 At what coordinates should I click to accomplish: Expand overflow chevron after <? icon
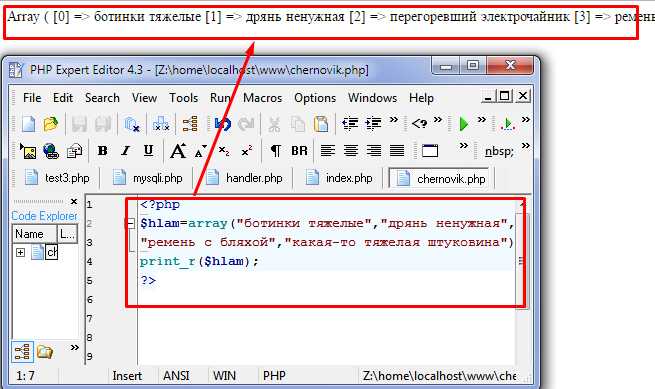(437, 120)
